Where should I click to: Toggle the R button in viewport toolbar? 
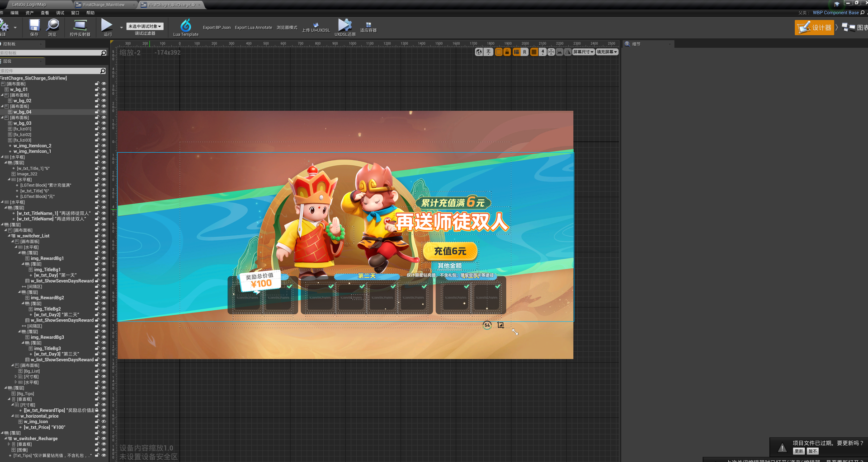[x=524, y=52]
